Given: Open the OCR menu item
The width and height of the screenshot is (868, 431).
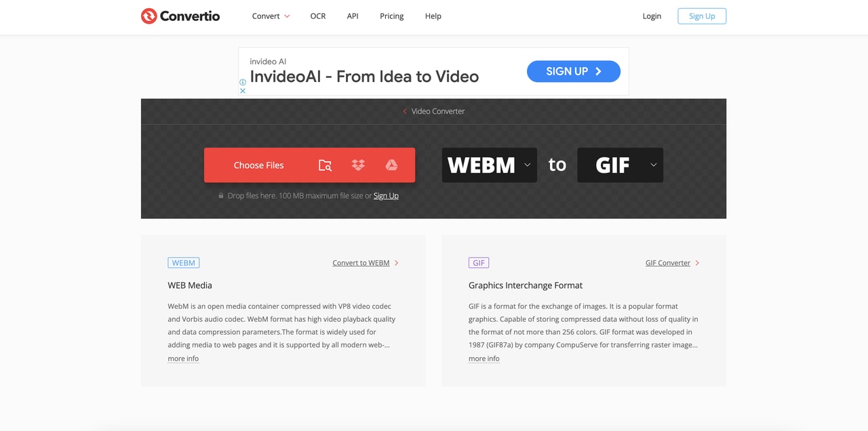Looking at the screenshot, I should 318,16.
